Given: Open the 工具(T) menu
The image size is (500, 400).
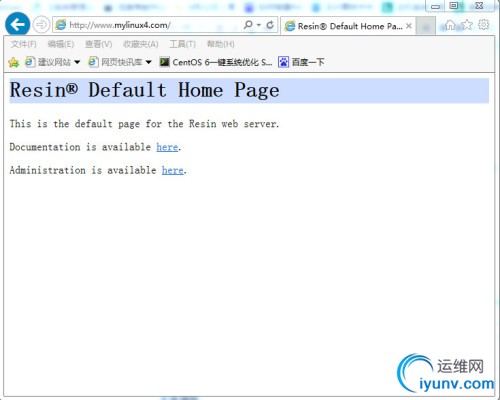Looking at the screenshot, I should 182,44.
